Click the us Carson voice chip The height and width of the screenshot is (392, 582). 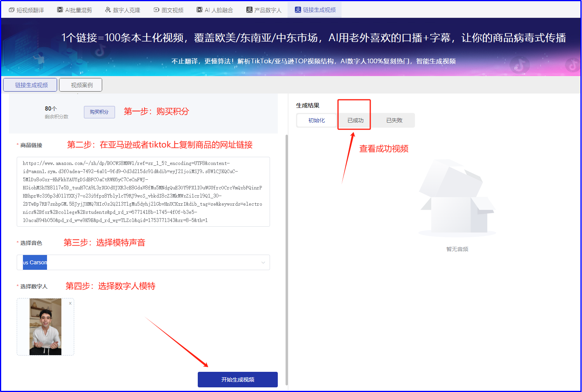click(35, 262)
